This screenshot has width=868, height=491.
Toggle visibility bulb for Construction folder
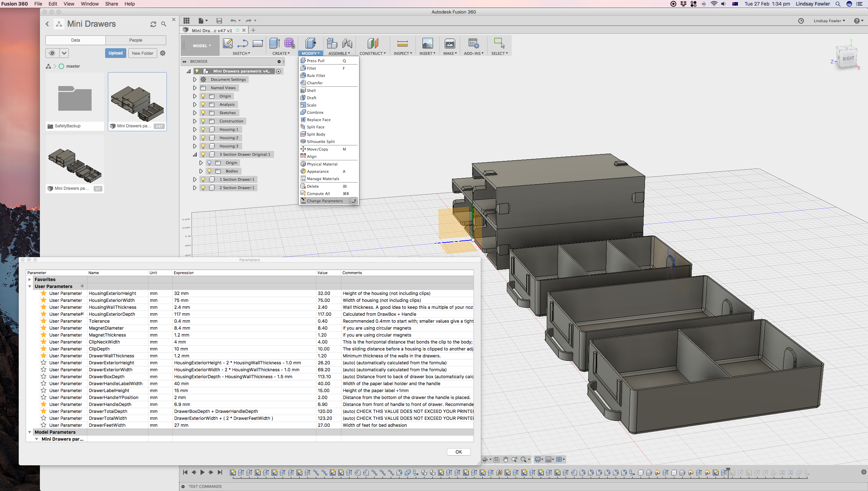click(x=203, y=121)
